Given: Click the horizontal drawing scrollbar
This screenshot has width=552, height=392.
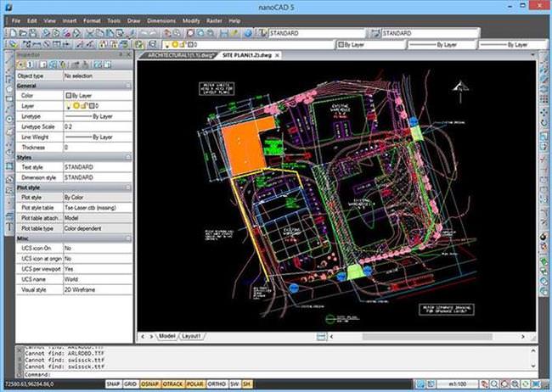Looking at the screenshot, I should [x=426, y=337].
